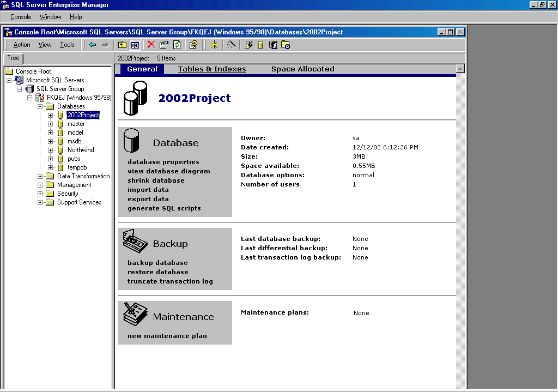This screenshot has width=558, height=392.
Task: Click the Refresh toolbar icon
Action: (177, 45)
